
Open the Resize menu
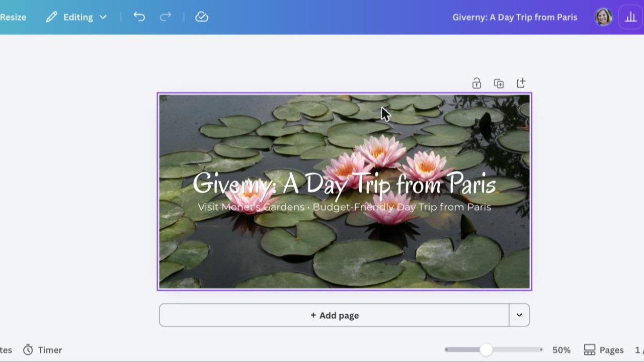click(13, 17)
